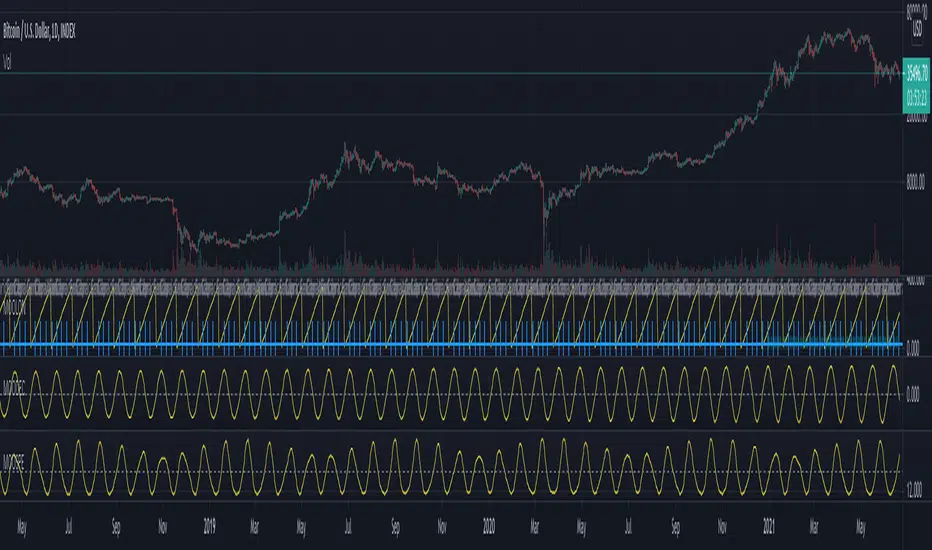Select the MOODEC indicator legend label
The image size is (932, 550).
click(14, 388)
